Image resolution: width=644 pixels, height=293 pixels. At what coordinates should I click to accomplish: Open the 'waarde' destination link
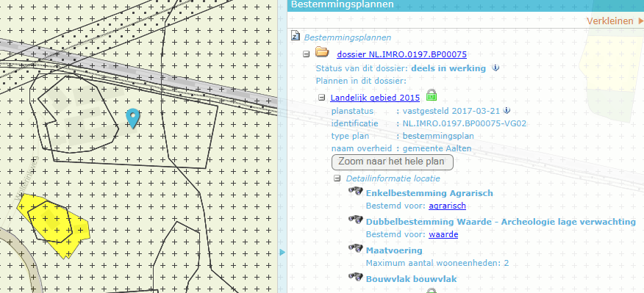tap(443, 234)
